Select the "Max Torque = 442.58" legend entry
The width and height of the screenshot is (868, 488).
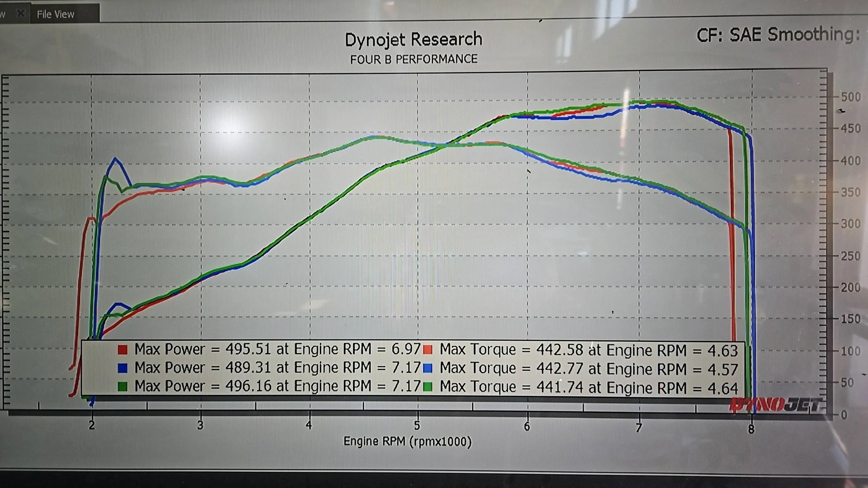point(589,350)
